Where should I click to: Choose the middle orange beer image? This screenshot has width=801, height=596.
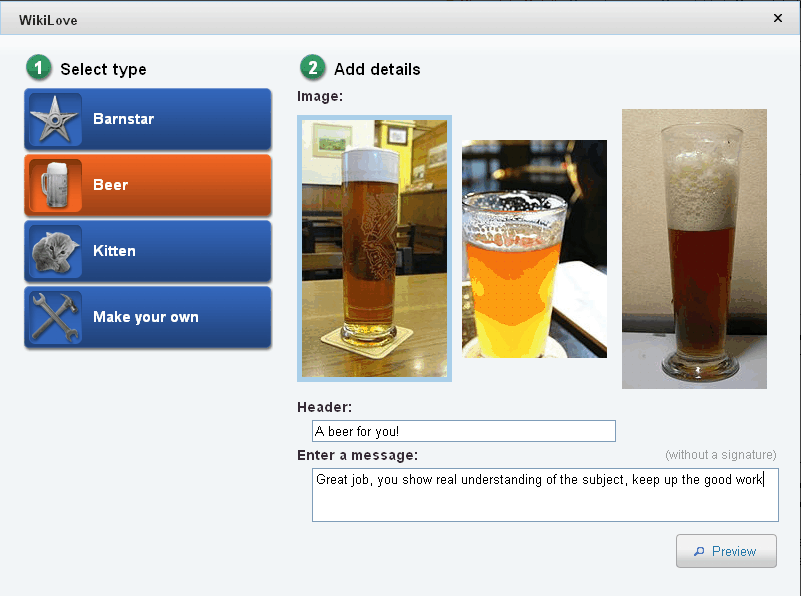point(534,248)
